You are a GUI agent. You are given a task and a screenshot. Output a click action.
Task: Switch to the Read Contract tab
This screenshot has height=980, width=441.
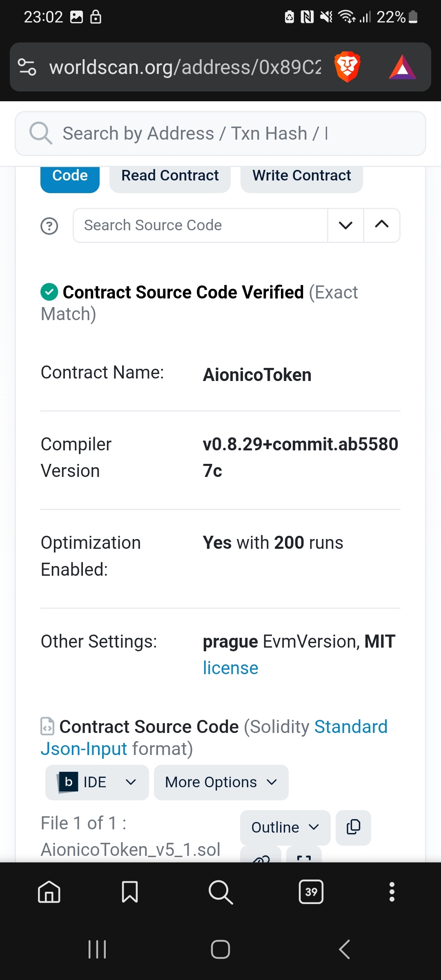pos(170,176)
